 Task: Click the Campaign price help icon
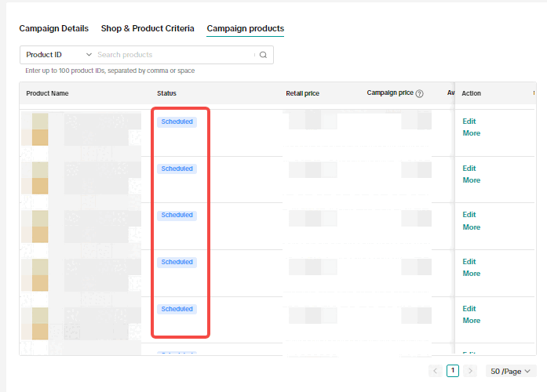tap(419, 93)
